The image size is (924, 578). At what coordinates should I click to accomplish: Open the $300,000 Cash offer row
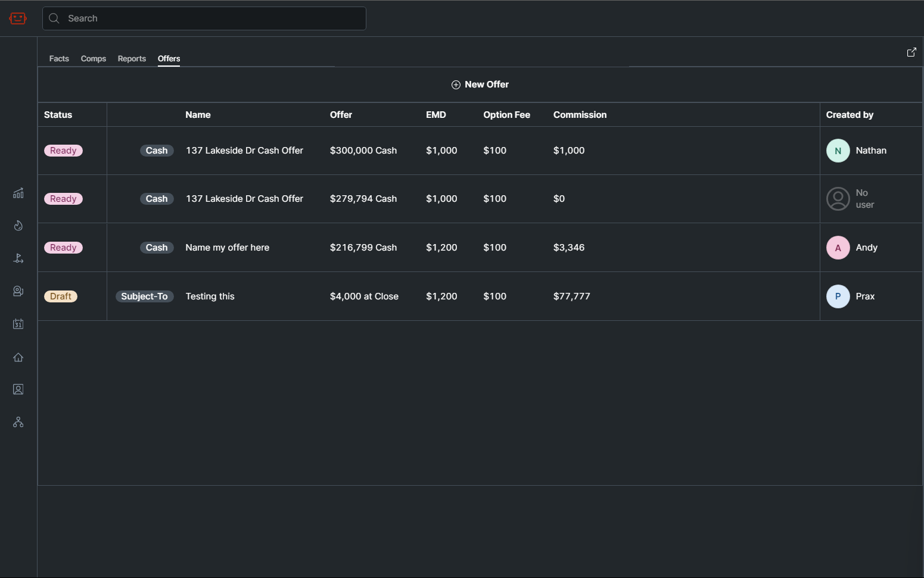pos(363,151)
